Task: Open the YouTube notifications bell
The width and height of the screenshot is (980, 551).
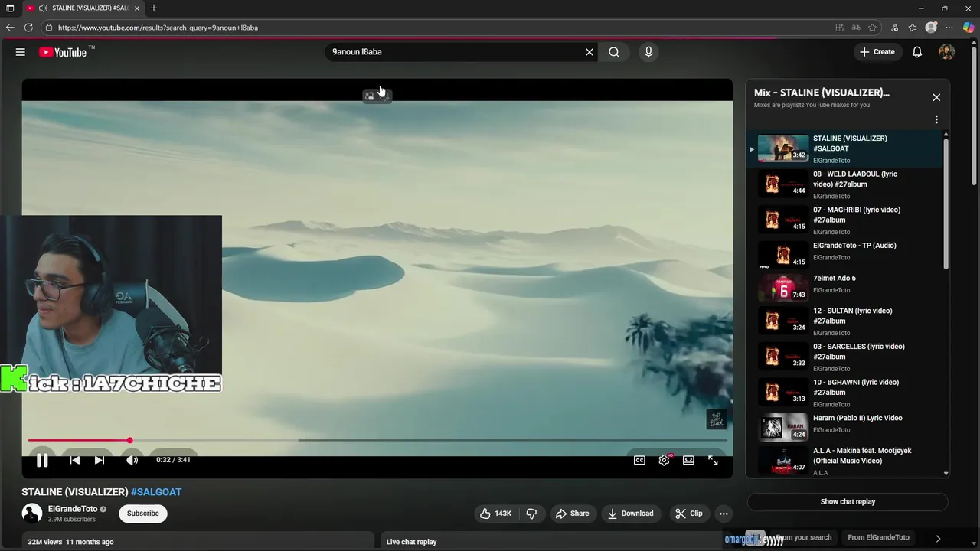Action: (x=917, y=52)
